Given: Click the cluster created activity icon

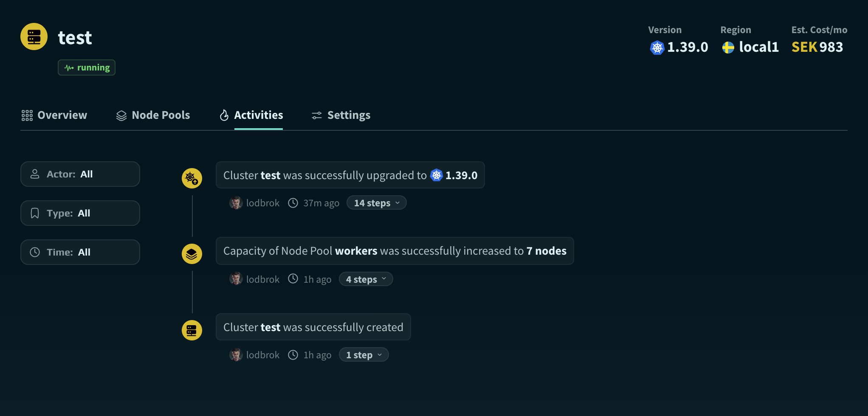Looking at the screenshot, I should pyautogui.click(x=192, y=330).
